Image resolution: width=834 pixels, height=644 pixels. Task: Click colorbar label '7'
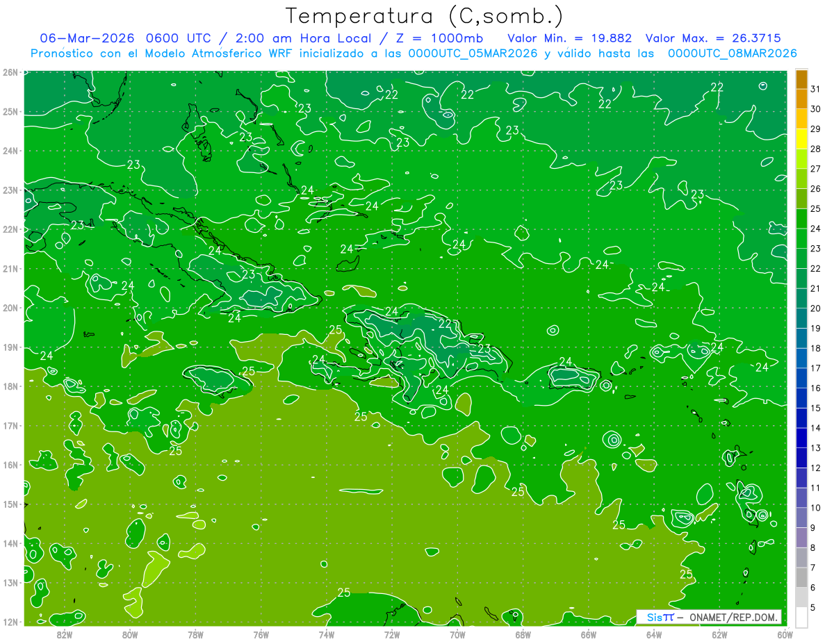813,568
